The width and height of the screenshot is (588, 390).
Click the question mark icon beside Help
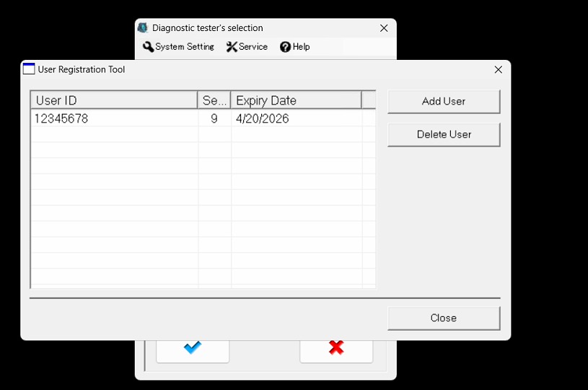285,47
